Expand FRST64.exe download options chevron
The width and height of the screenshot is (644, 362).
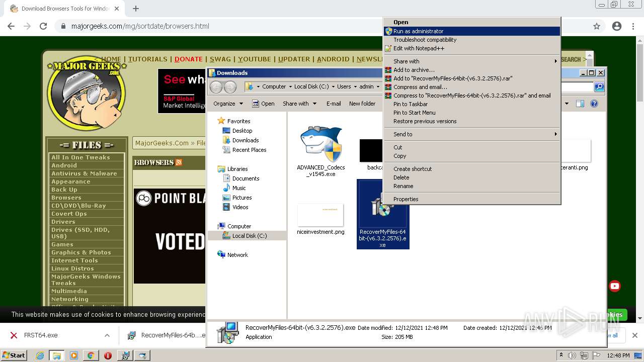[107, 335]
